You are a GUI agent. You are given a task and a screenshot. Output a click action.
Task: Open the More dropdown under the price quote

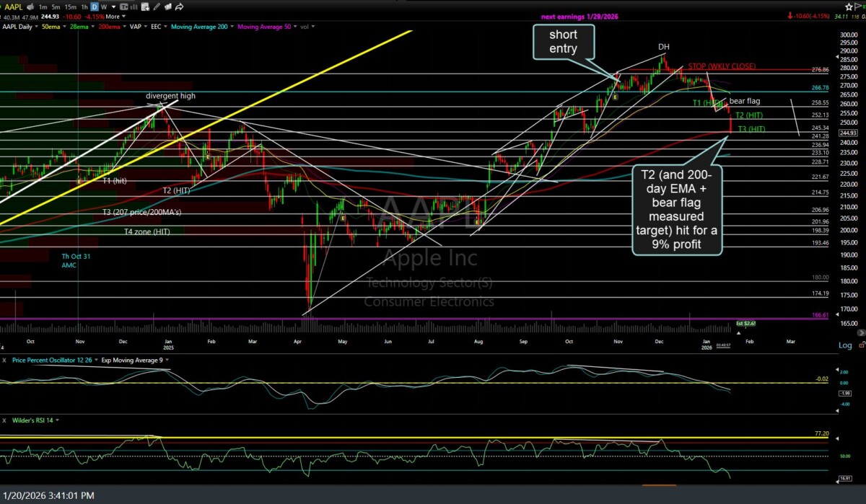click(113, 16)
